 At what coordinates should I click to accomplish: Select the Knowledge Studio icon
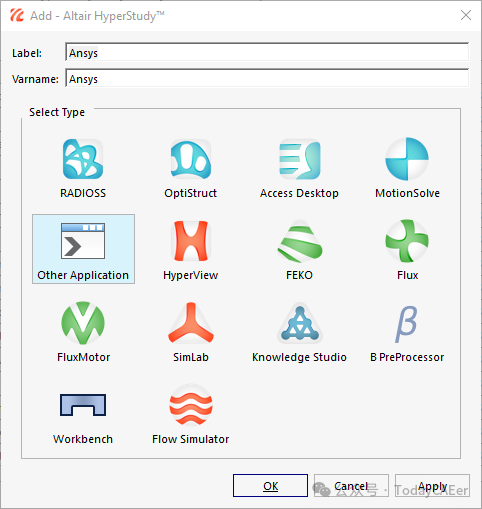point(299,323)
